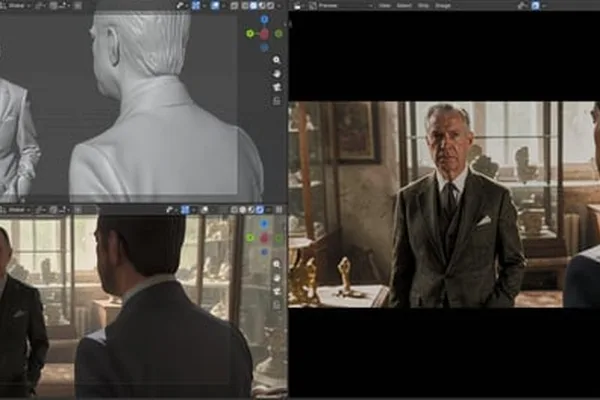Screen dimensions: 600x400
Task: Toggle snapping in bottom viewport header
Action: tap(53, 210)
